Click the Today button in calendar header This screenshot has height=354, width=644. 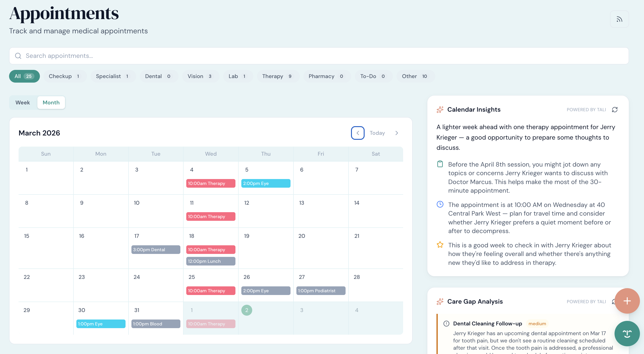tap(377, 133)
